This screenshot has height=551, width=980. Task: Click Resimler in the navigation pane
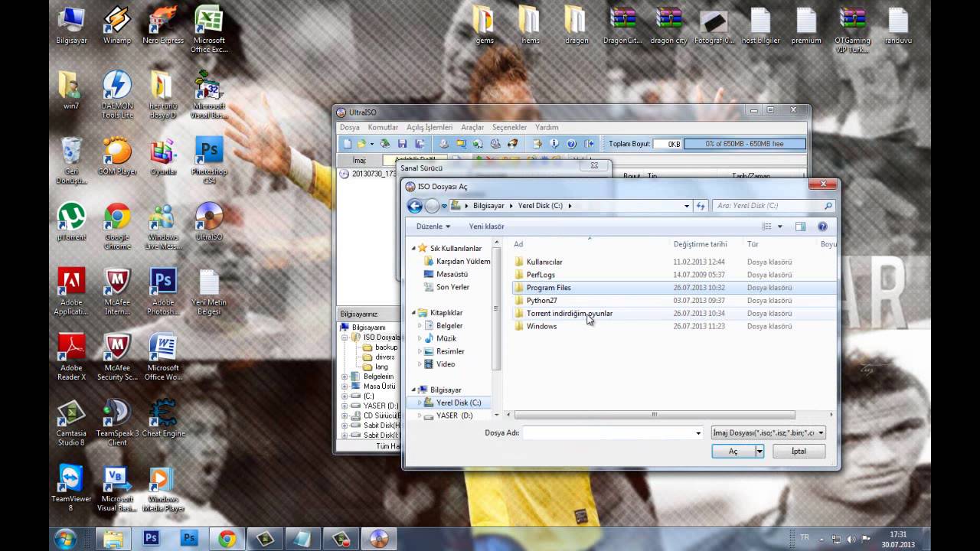pyautogui.click(x=450, y=351)
